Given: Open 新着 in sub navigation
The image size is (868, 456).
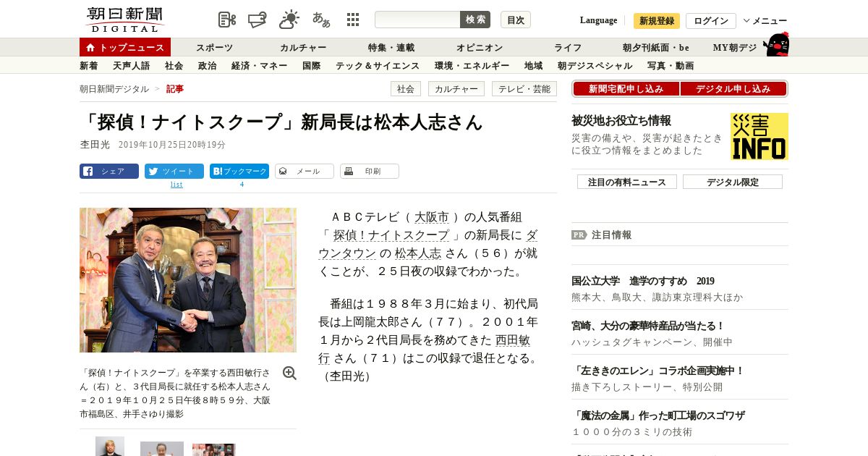Looking at the screenshot, I should coord(88,66).
